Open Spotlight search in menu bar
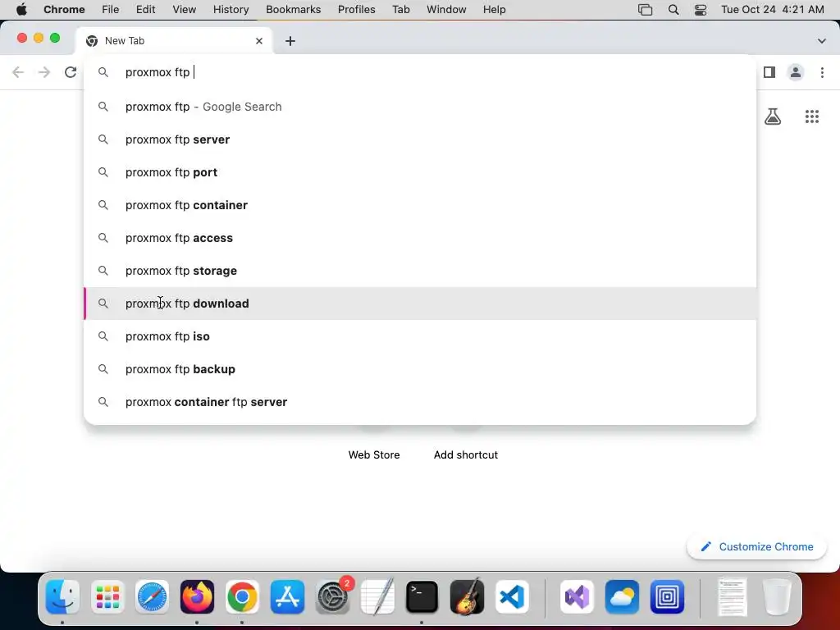Screen dimensions: 840x630 [x=673, y=10]
